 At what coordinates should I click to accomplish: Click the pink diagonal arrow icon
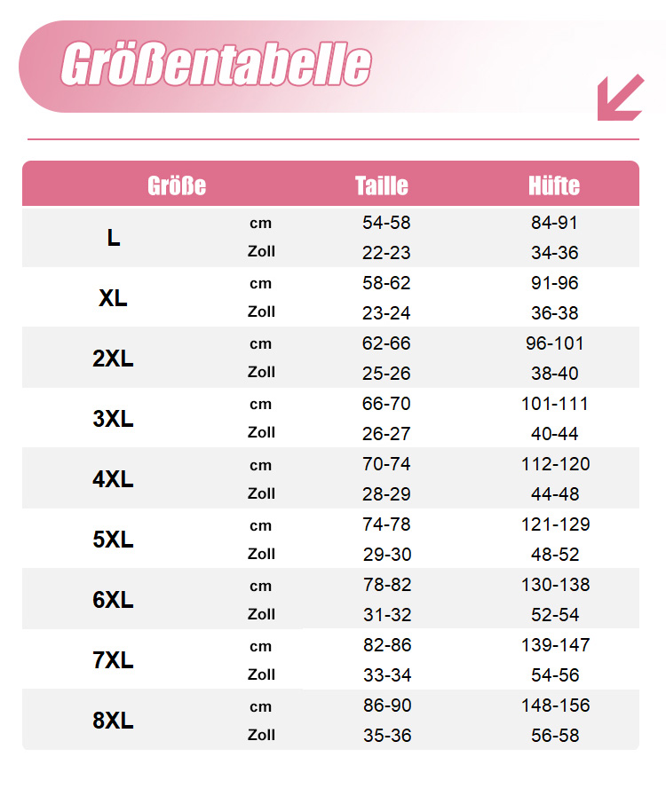(x=620, y=97)
